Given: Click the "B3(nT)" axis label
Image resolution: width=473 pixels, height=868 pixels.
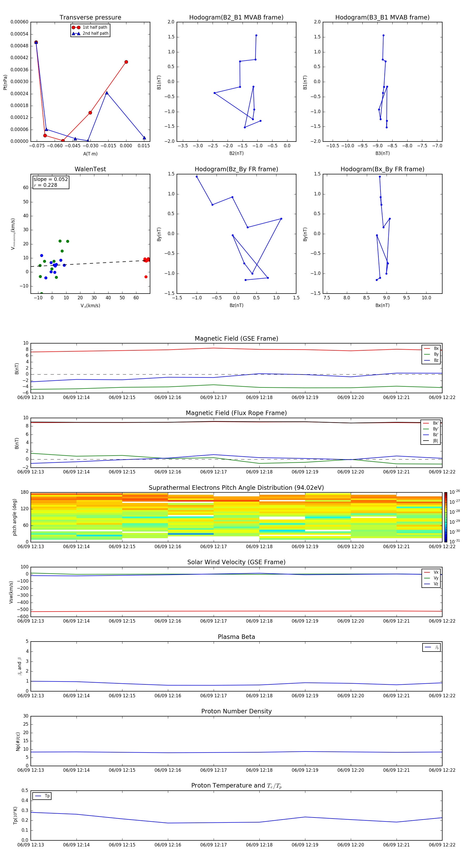Looking at the screenshot, I should 382,153.
